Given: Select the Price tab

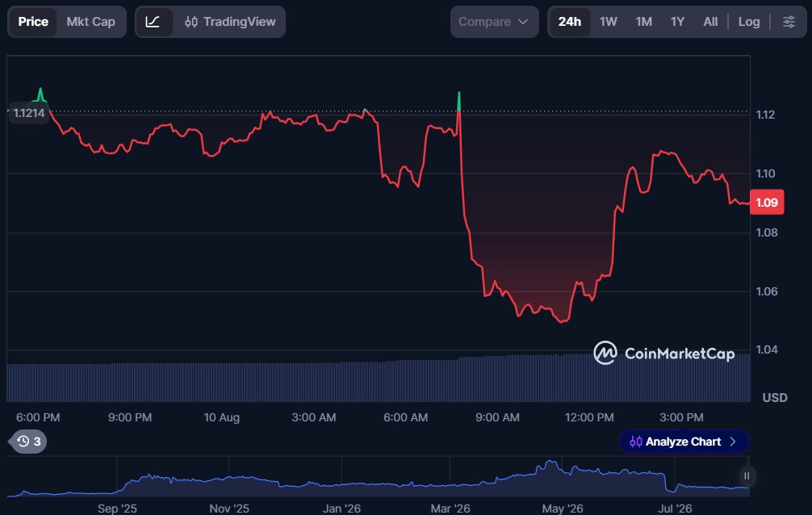Looking at the screenshot, I should [x=33, y=22].
